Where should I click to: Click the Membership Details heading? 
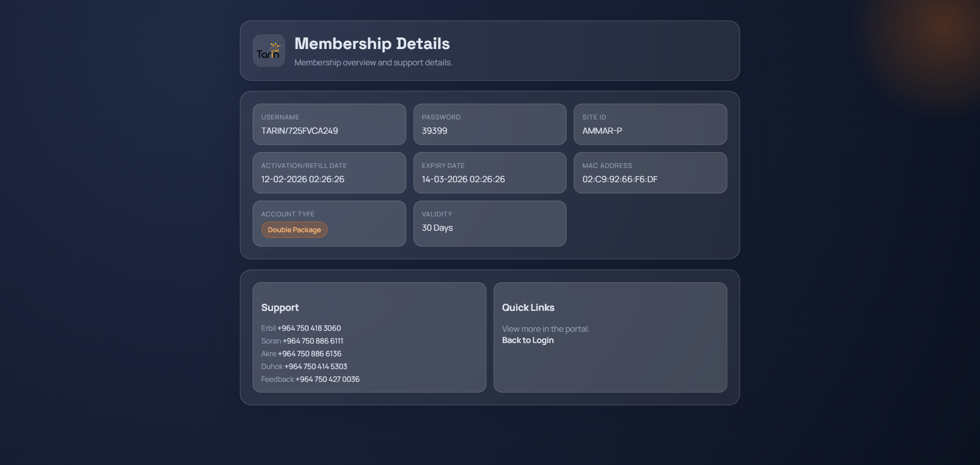pyautogui.click(x=372, y=43)
